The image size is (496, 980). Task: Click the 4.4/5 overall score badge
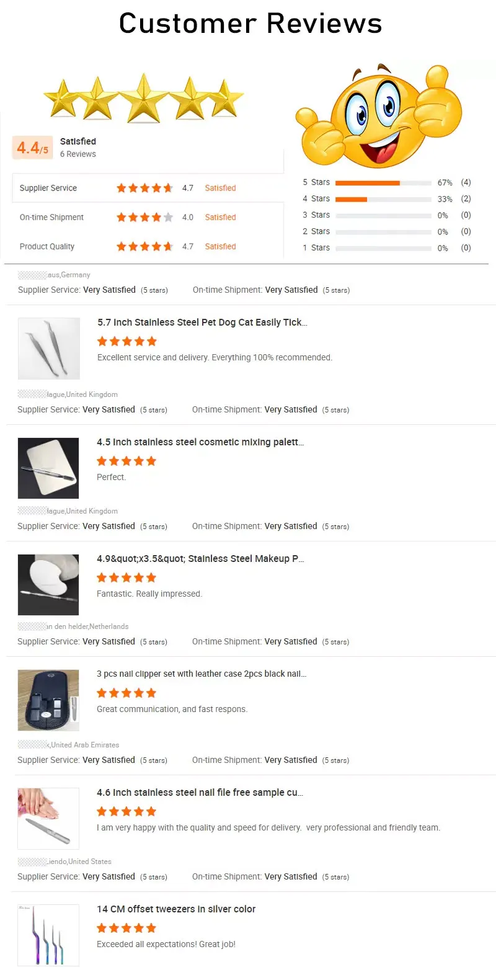(32, 148)
